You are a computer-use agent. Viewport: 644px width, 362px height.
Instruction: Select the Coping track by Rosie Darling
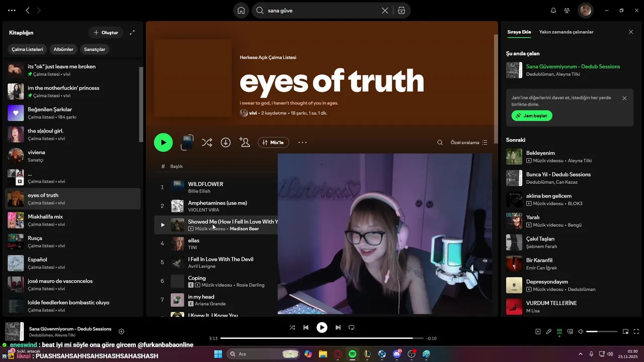(x=217, y=281)
